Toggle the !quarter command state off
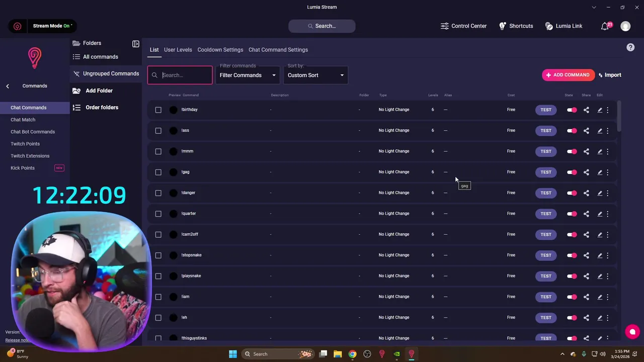Screen dimensions: 644x362 pos(572,214)
